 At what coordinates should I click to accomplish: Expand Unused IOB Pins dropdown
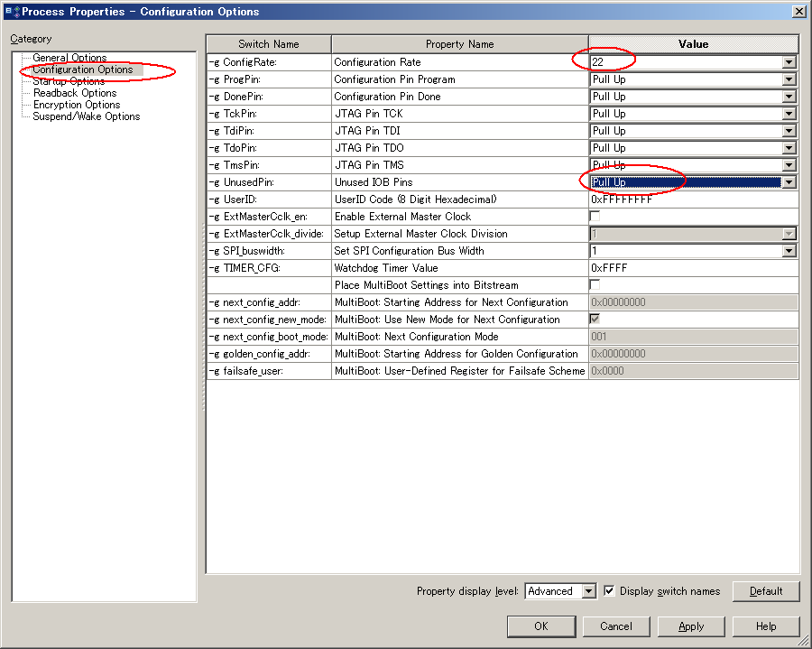pyautogui.click(x=789, y=182)
